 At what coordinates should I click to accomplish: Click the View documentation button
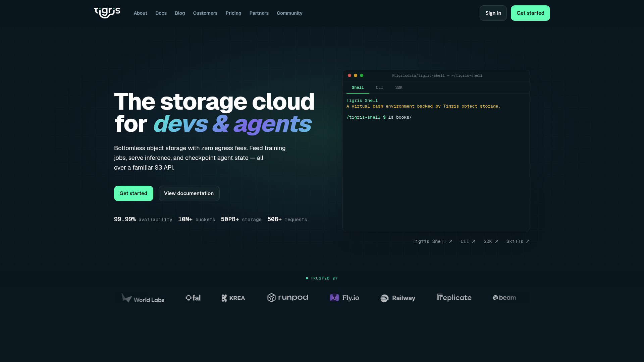click(x=189, y=193)
